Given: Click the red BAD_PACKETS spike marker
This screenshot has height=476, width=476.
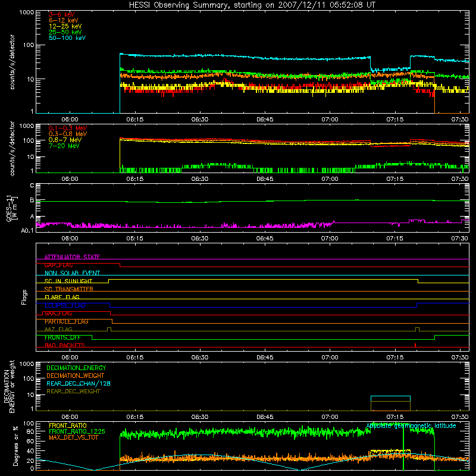Looking at the screenshot, I should [x=415, y=345].
